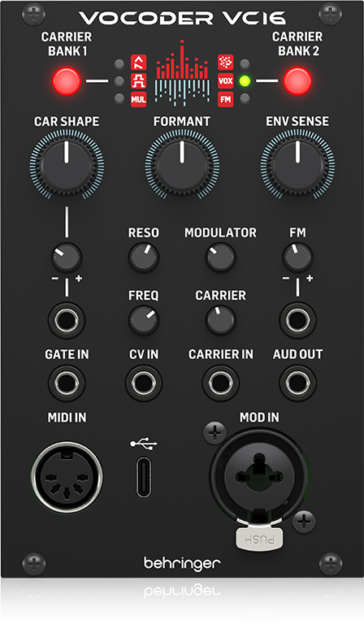The image size is (364, 624).
Task: Click the sawtooth waveform icon
Action: click(x=138, y=63)
